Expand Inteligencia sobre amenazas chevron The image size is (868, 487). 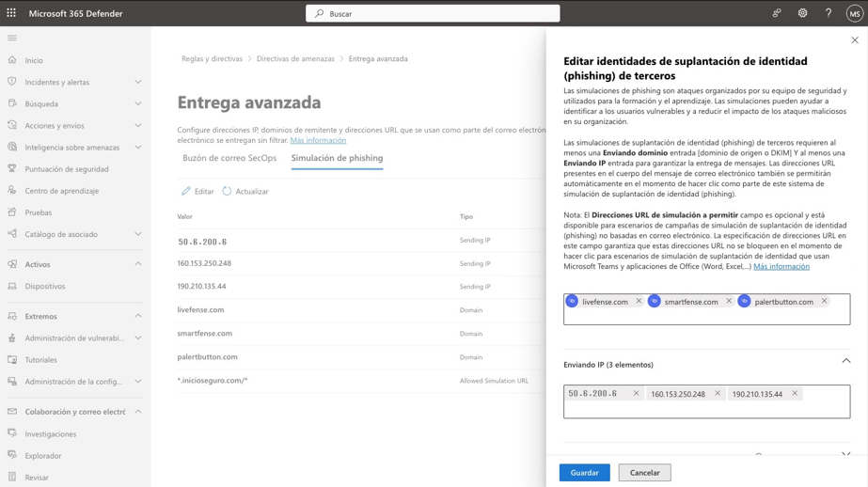[138, 147]
